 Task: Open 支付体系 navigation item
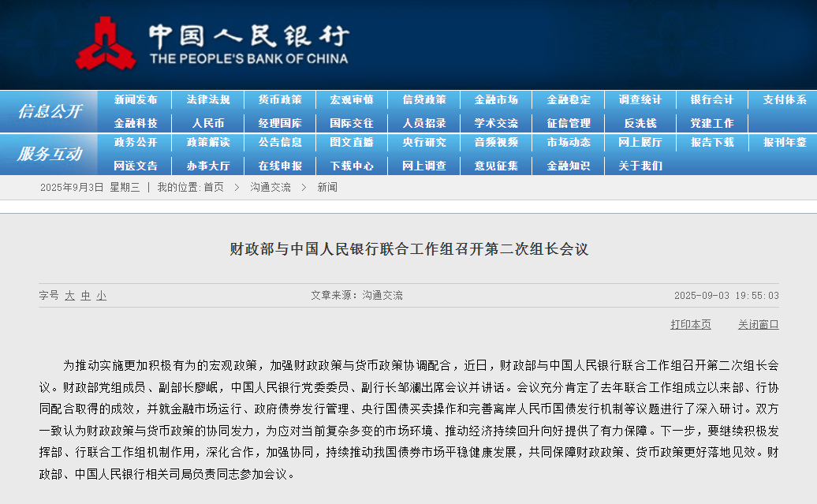pyautogui.click(x=785, y=99)
